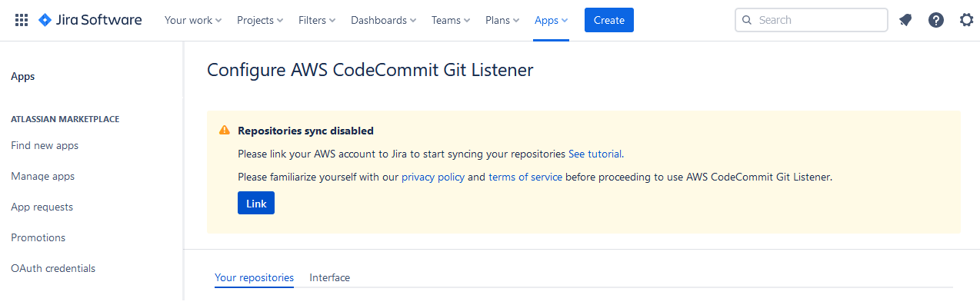The width and height of the screenshot is (980, 305).
Task: Open the See tutorial link
Action: pos(595,154)
